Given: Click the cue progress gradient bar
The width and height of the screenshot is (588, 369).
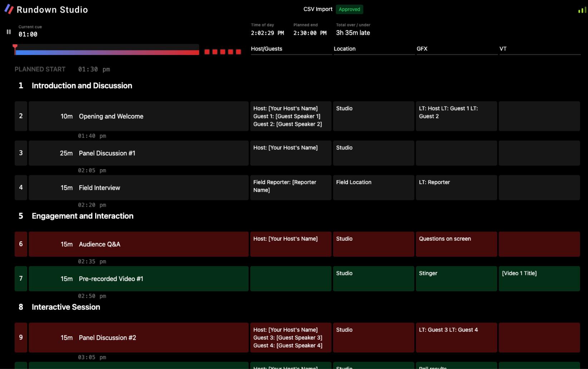Looking at the screenshot, I should pyautogui.click(x=107, y=52).
